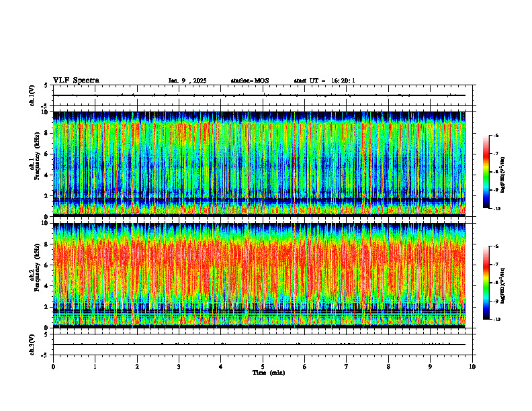Click the time axis tick label "2"
The width and height of the screenshot is (532, 411).
(137, 367)
